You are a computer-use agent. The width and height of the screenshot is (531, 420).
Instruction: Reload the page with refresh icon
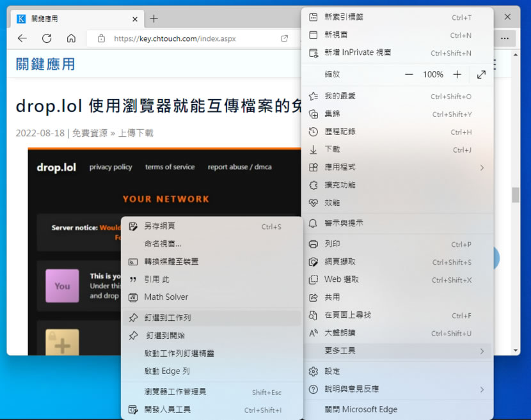[47, 38]
